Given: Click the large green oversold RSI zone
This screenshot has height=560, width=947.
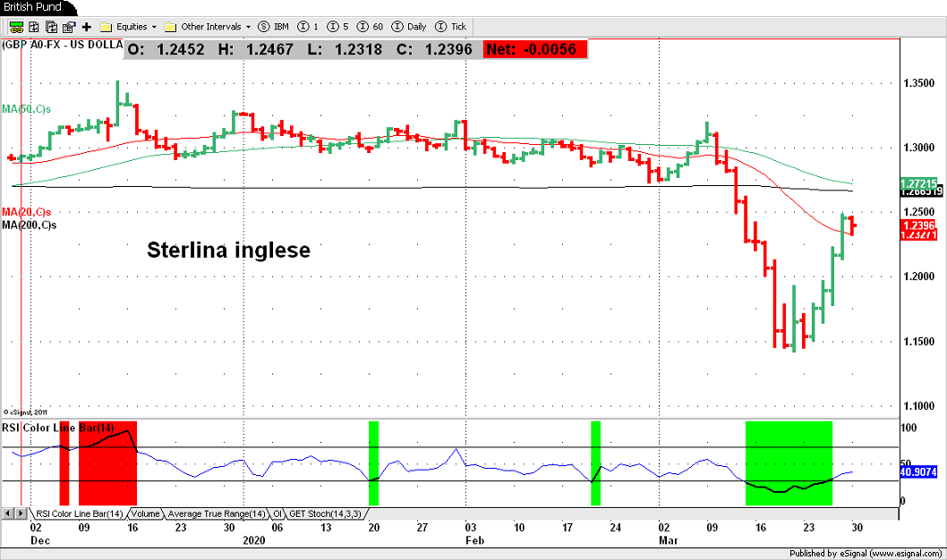Looking at the screenshot, I should pyautogui.click(x=789, y=462).
